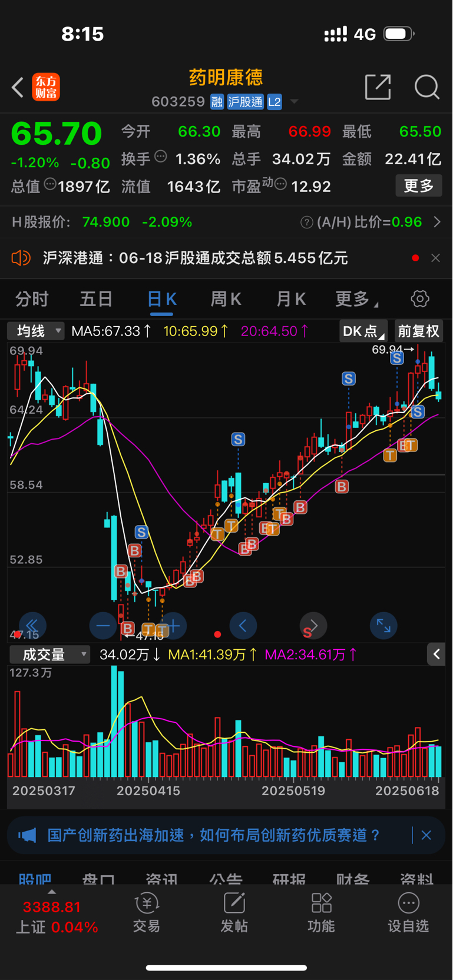Tap 设自选 to add watchlist
The height and width of the screenshot is (980, 453).
[408, 913]
